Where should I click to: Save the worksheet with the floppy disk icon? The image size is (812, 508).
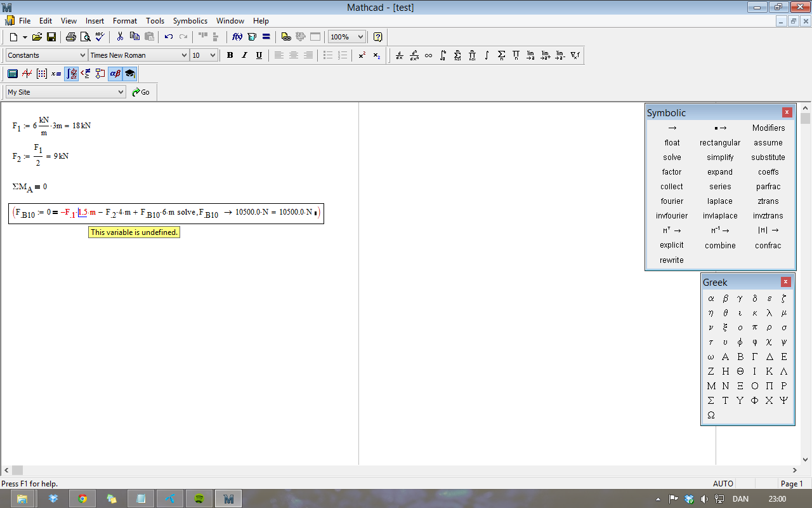[51, 37]
